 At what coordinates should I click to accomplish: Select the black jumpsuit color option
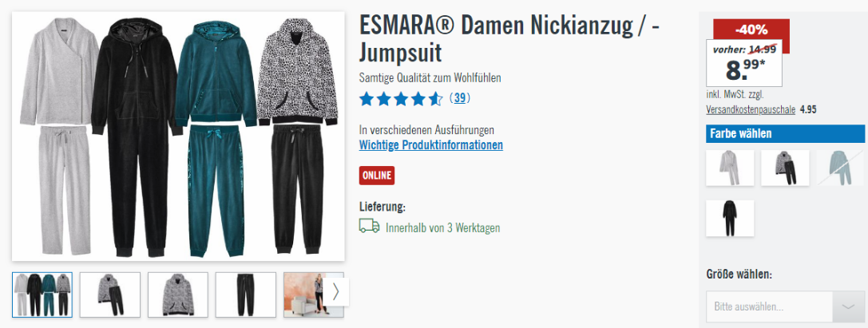[x=730, y=219]
